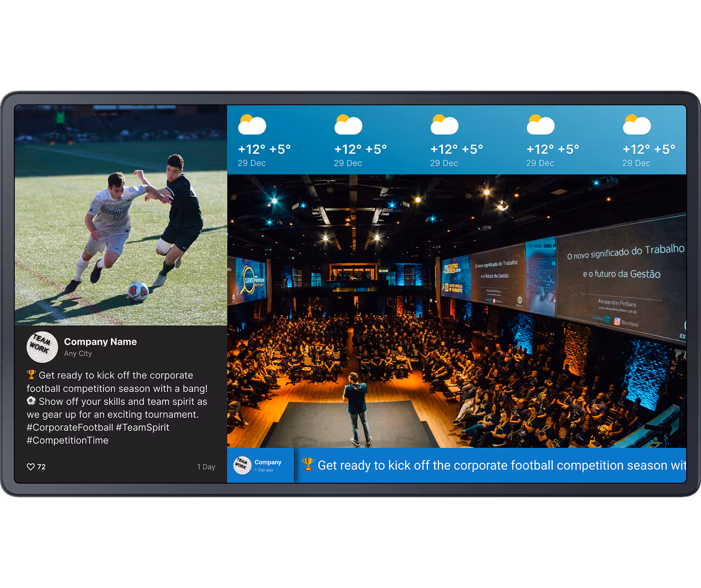Open the conference audience stage photo
701x588 pixels.
coord(457,311)
